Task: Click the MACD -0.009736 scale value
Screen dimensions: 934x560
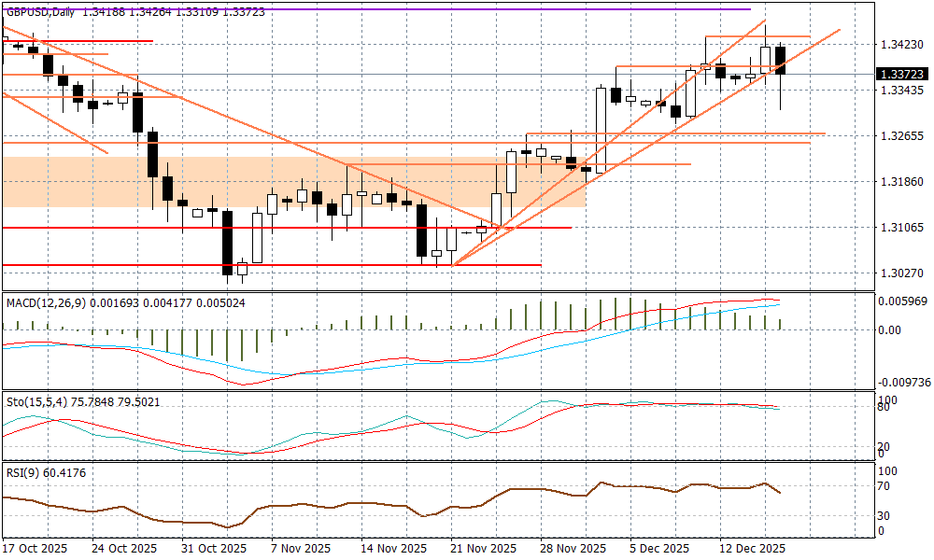Action: click(x=901, y=382)
